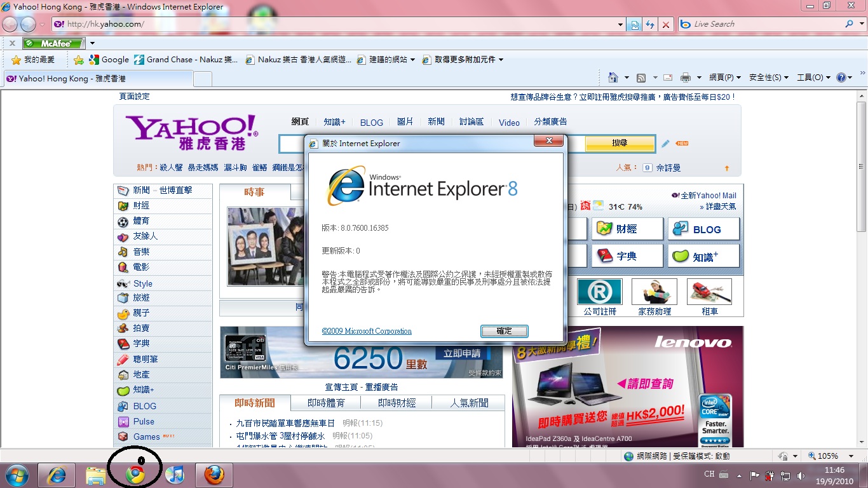
Task: Toggle Compatibility View icon in address bar
Action: pyautogui.click(x=634, y=24)
